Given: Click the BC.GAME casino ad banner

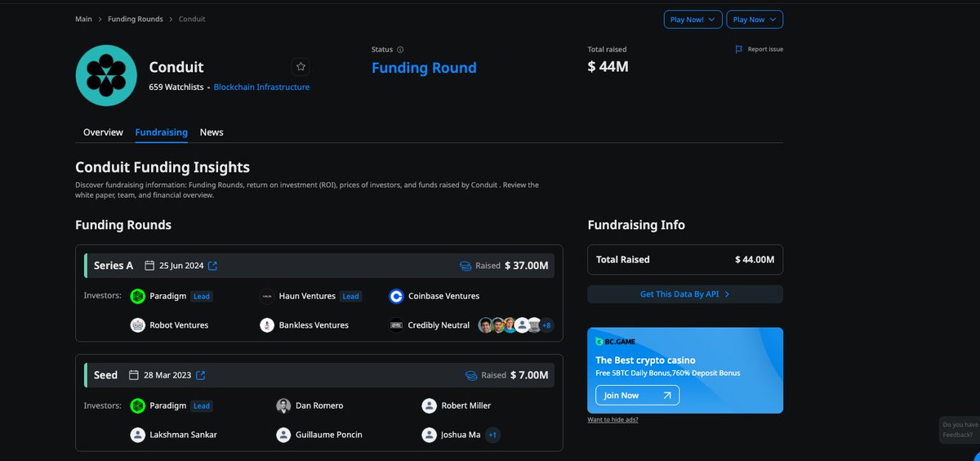Looking at the screenshot, I should tap(685, 370).
